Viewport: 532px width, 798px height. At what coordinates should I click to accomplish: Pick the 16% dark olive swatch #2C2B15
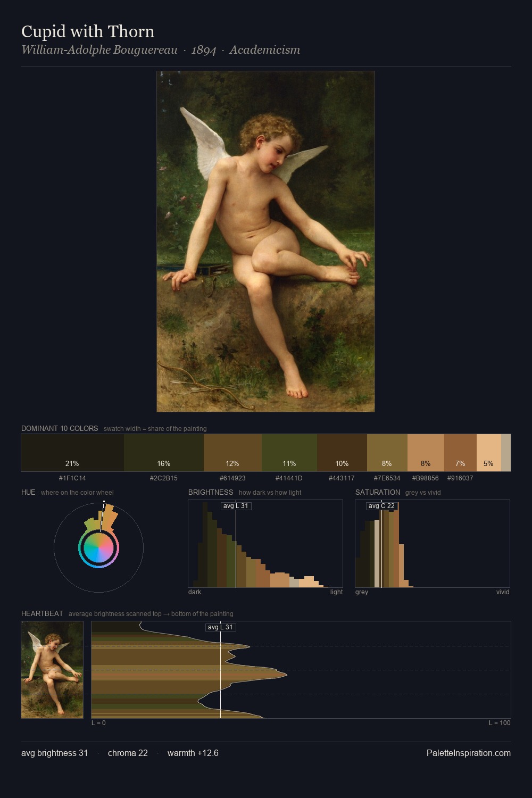click(164, 453)
